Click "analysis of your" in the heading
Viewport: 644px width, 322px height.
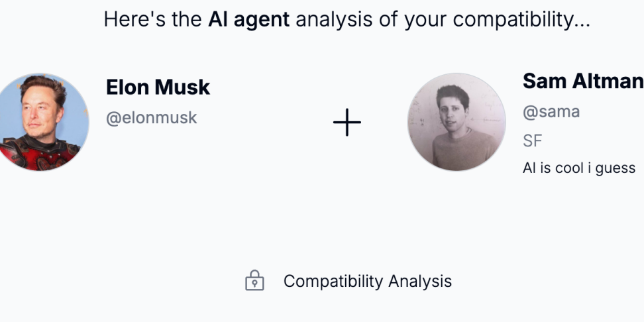point(370,19)
